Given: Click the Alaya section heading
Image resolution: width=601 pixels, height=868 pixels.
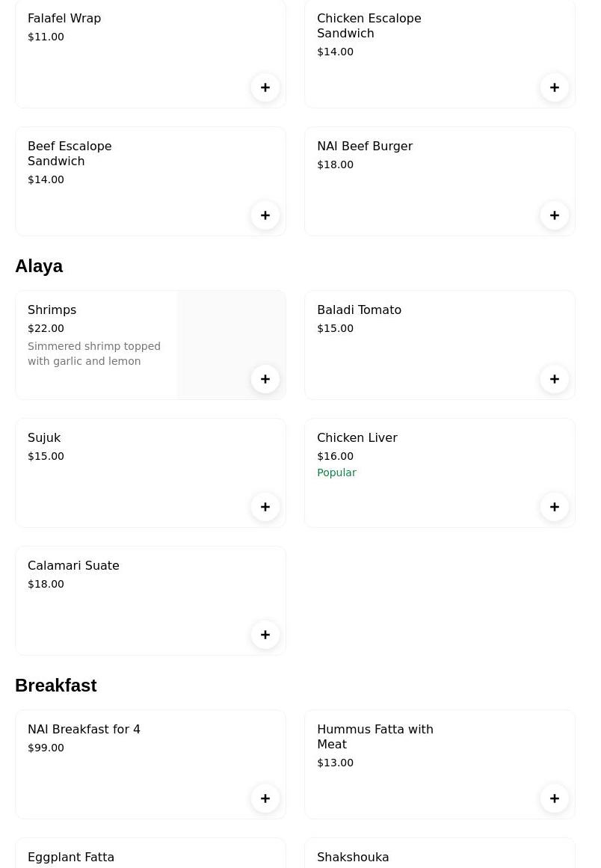Looking at the screenshot, I should tap(39, 266).
